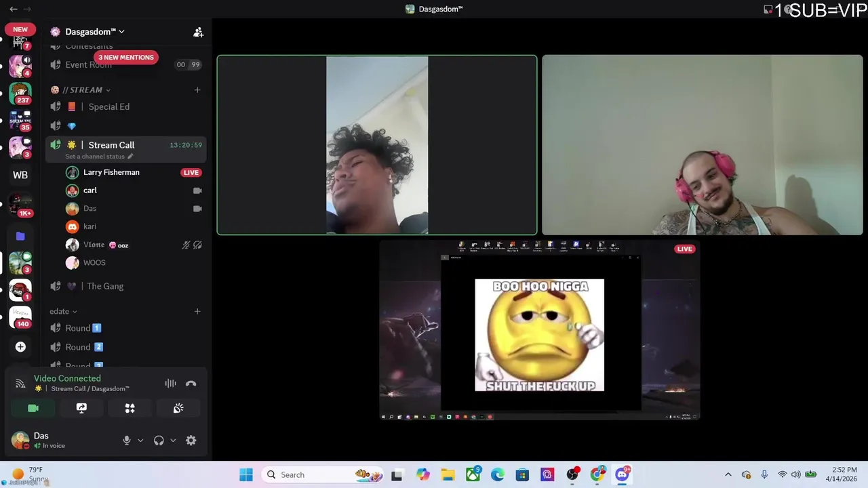Click the taskbar Search box
Image resolution: width=868 pixels, height=488 pixels.
(x=324, y=474)
